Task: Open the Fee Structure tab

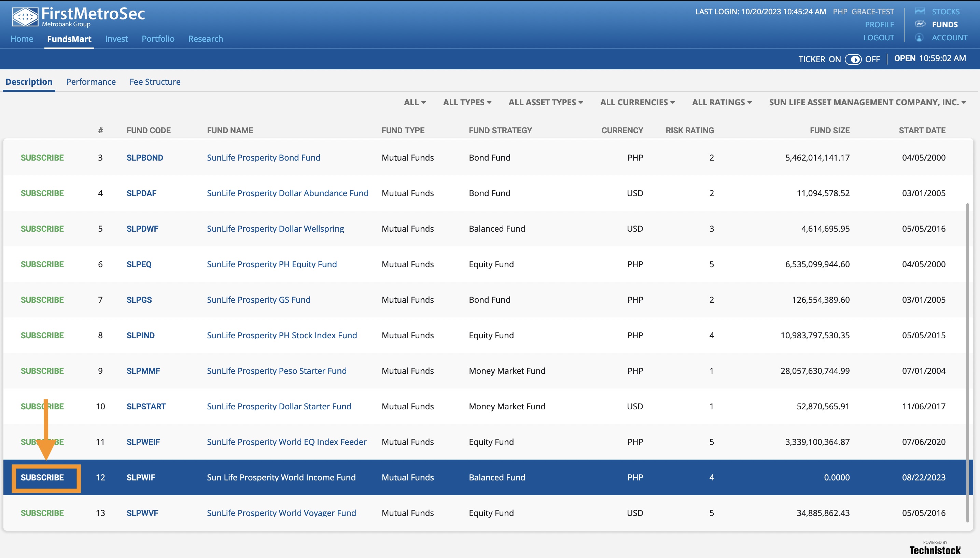Action: 155,82
